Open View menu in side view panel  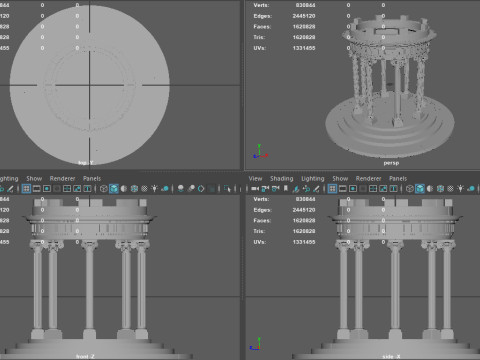(x=255, y=179)
